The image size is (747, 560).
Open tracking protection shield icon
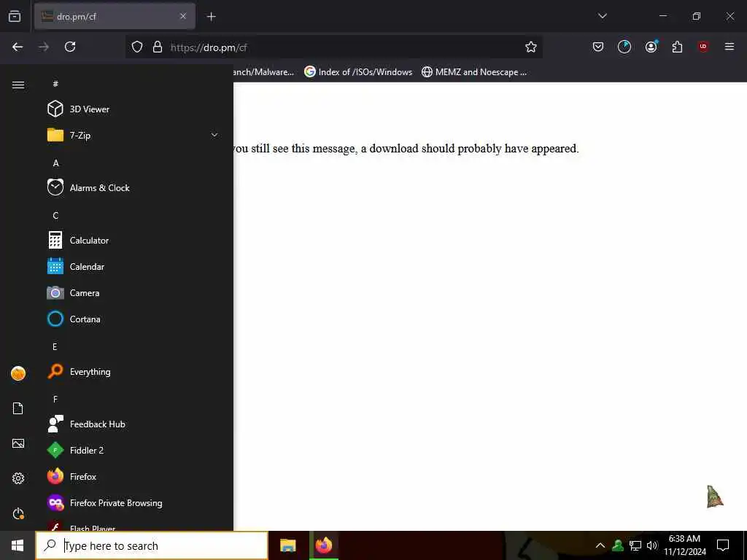[137, 47]
